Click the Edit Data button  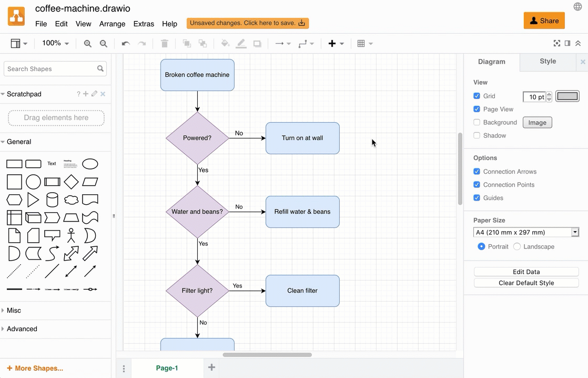pyautogui.click(x=526, y=272)
